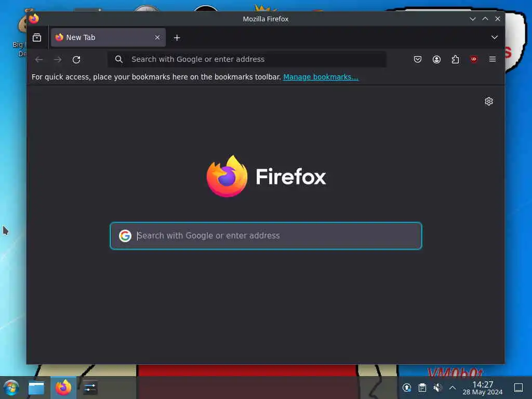Go back one page
Viewport: 532px width, 399px height.
click(x=38, y=59)
